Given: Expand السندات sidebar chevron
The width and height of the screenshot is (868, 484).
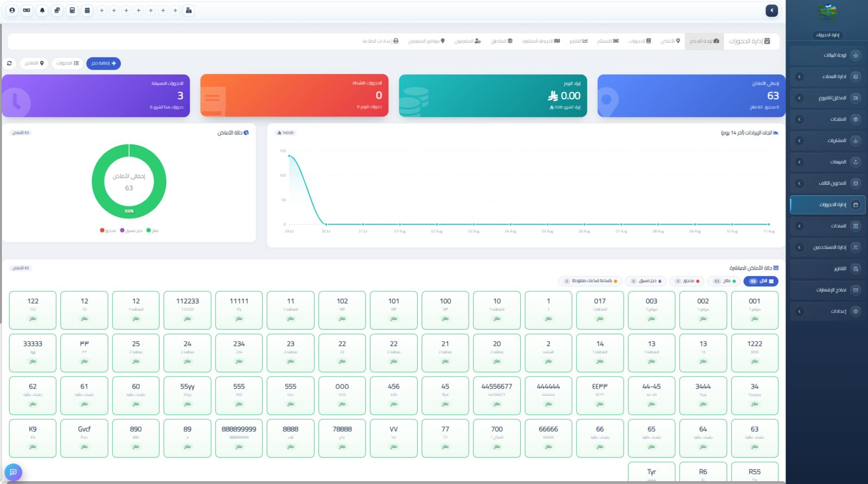Looking at the screenshot, I should (x=799, y=226).
